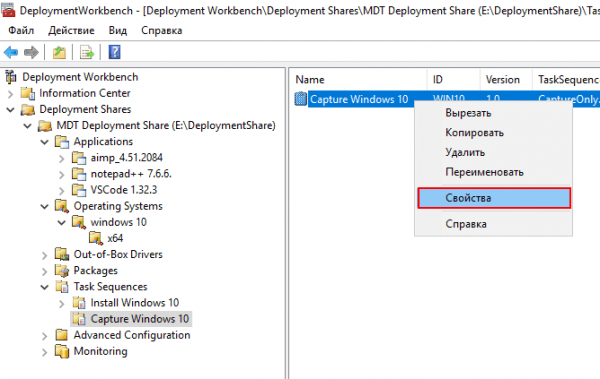Expand the Monitoring node

(x=45, y=352)
